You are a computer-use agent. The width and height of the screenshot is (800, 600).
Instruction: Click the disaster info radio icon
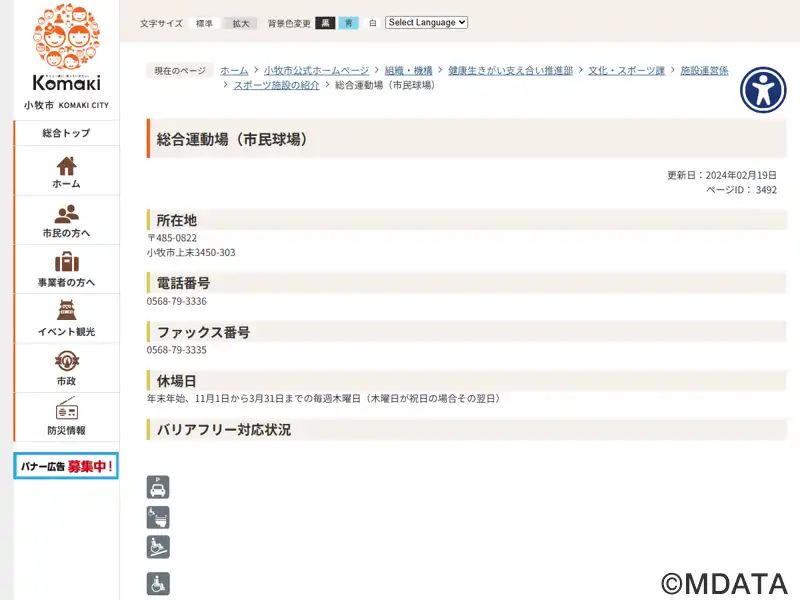tap(66, 408)
